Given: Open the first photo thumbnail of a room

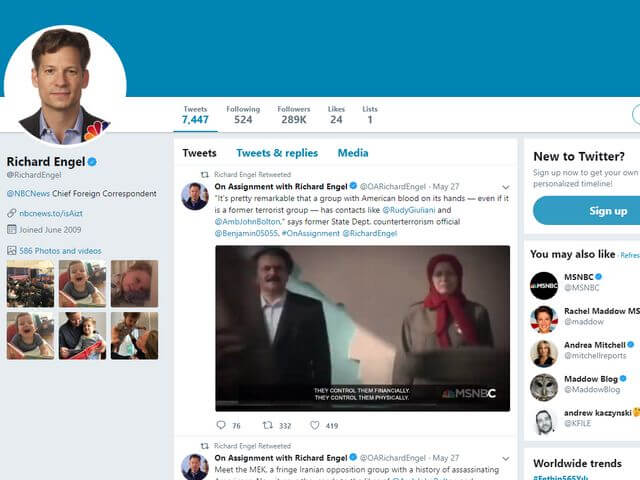Looking at the screenshot, I should coord(30,284).
